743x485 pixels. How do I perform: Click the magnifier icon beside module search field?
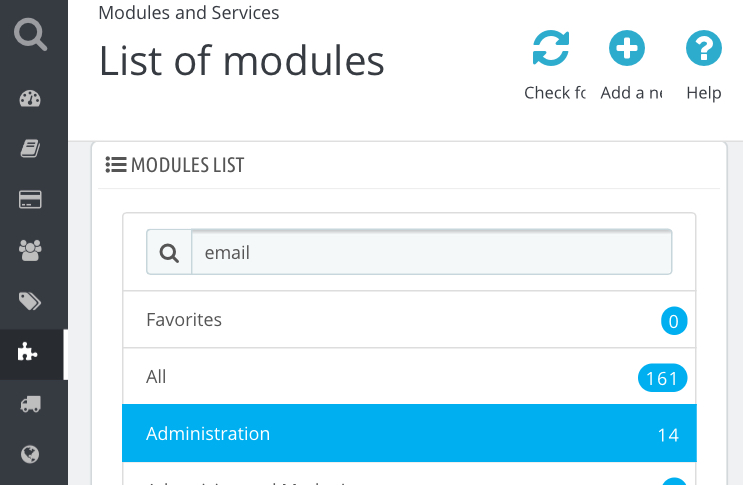click(169, 253)
